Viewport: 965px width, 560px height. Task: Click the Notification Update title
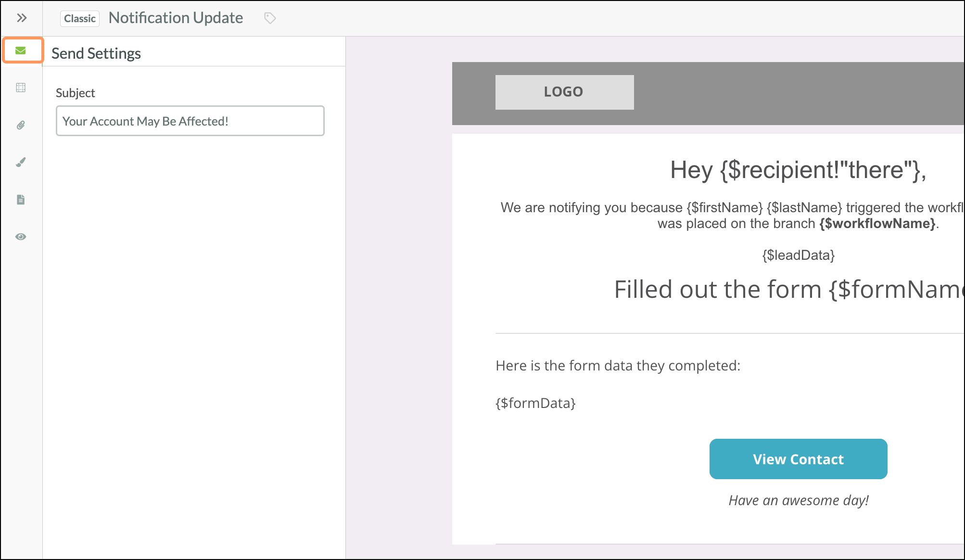pos(176,18)
